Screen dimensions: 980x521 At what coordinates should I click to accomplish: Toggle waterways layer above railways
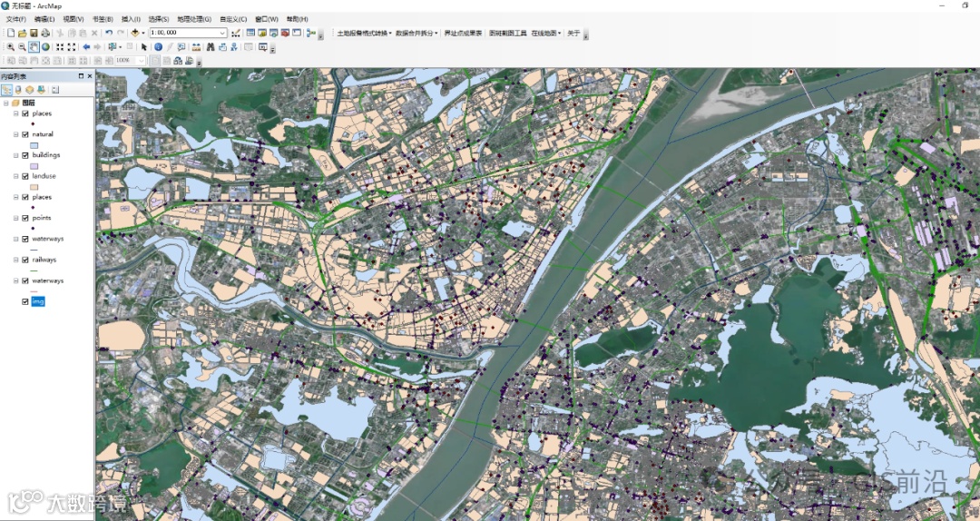pyautogui.click(x=25, y=239)
